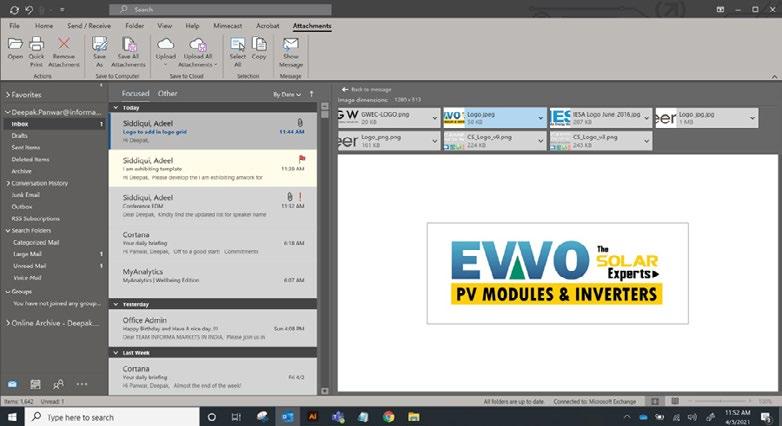The height and width of the screenshot is (426, 782).
Task: Open Google Chrome from taskbar
Action: pos(389,417)
